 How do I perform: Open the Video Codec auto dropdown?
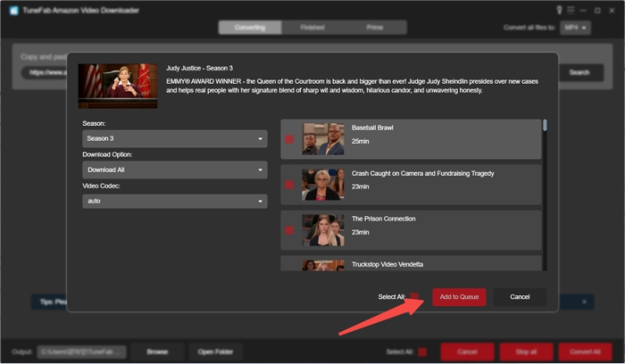tap(174, 201)
